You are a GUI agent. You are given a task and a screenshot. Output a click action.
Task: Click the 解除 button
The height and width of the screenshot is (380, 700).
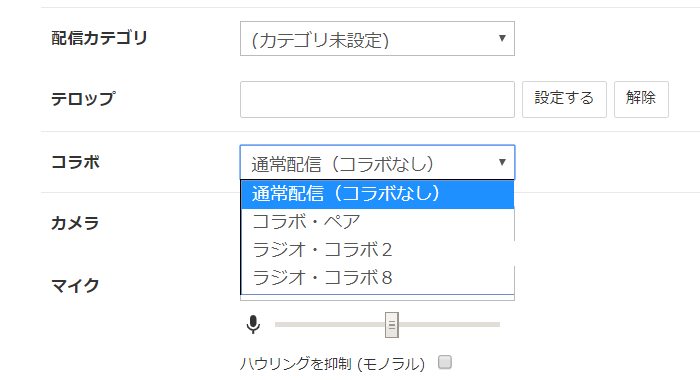[641, 99]
